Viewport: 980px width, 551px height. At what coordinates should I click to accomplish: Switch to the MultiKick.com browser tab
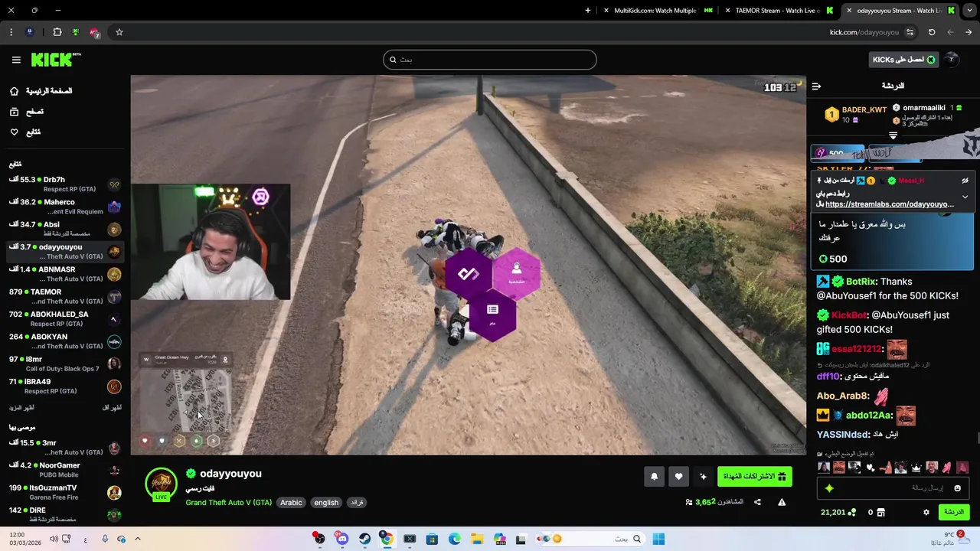(x=658, y=11)
